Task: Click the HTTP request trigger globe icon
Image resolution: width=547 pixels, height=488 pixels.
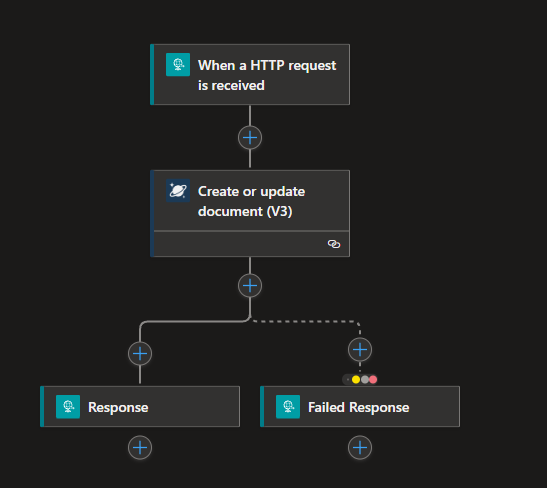Action: (178, 65)
